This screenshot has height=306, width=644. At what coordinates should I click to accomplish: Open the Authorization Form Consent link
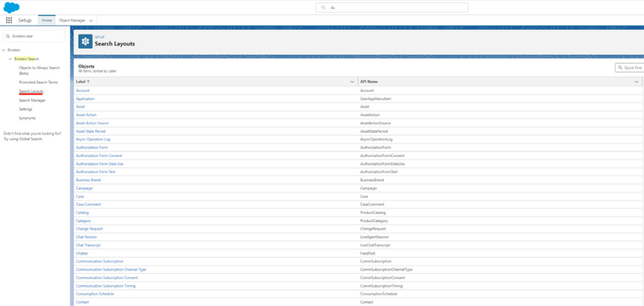point(99,155)
